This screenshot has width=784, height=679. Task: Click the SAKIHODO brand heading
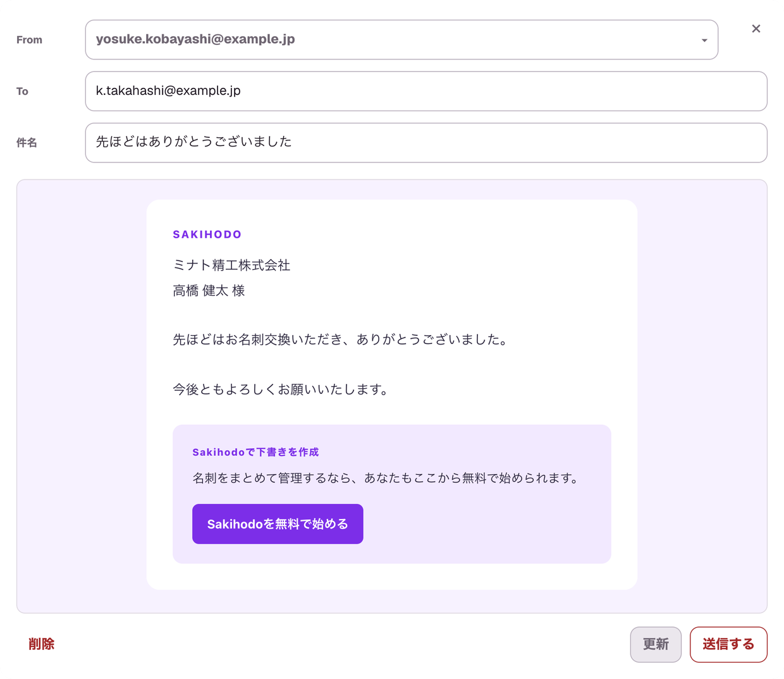(x=207, y=235)
